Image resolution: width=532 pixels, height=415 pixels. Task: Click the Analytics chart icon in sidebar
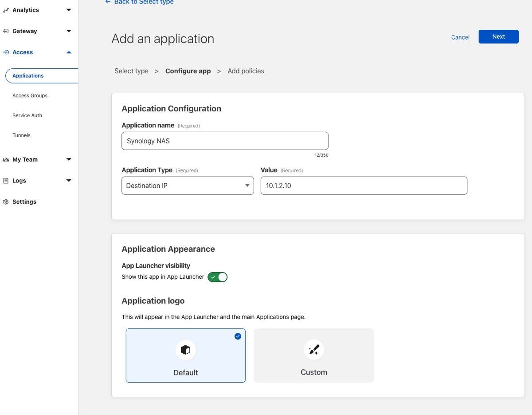point(6,10)
